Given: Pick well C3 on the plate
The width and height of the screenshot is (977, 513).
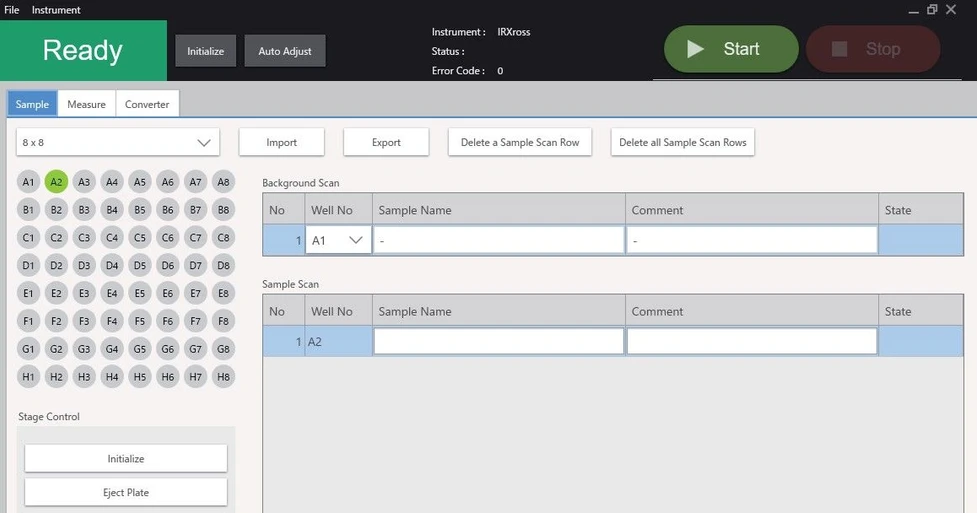Looking at the screenshot, I should tap(84, 238).
